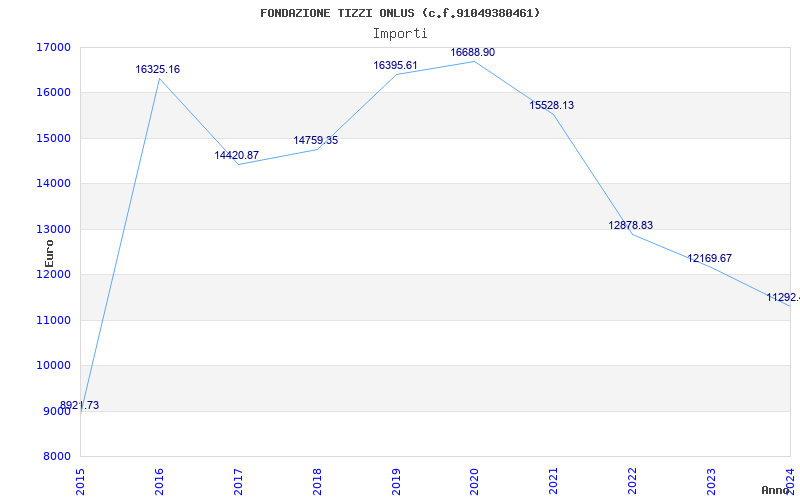Click the 11000 y-axis tick label
This screenshot has height=500, width=800.
point(53,320)
